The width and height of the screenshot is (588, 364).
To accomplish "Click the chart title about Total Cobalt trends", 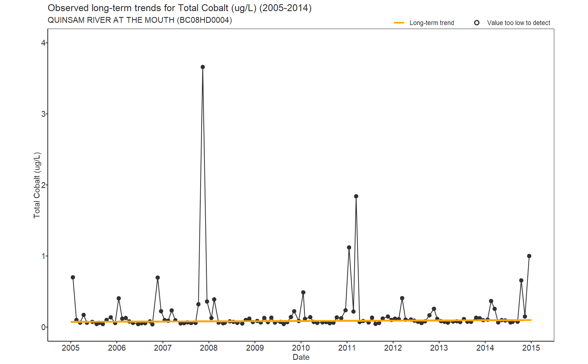I will tap(180, 8).
